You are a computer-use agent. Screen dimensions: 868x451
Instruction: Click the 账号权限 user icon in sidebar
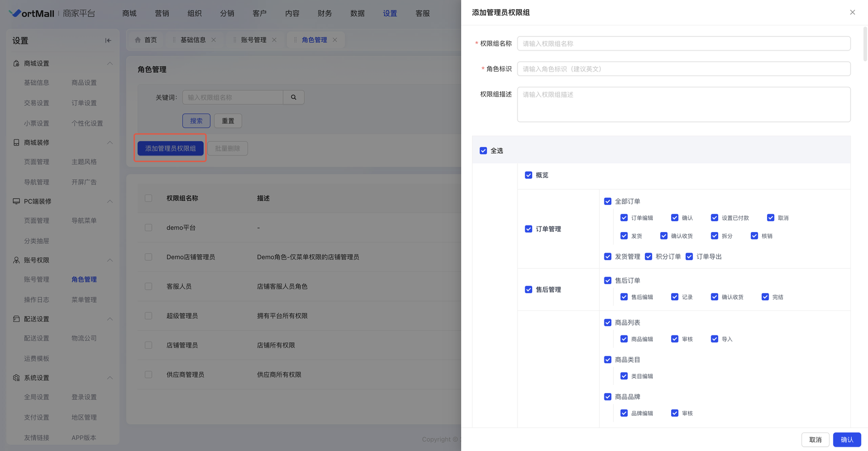[16, 260]
